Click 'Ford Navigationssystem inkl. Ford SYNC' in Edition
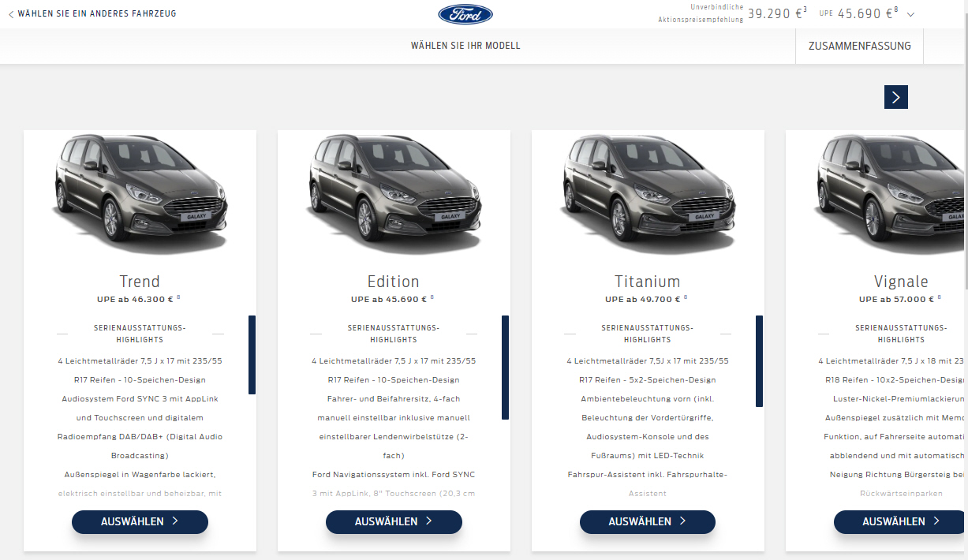 click(x=394, y=475)
